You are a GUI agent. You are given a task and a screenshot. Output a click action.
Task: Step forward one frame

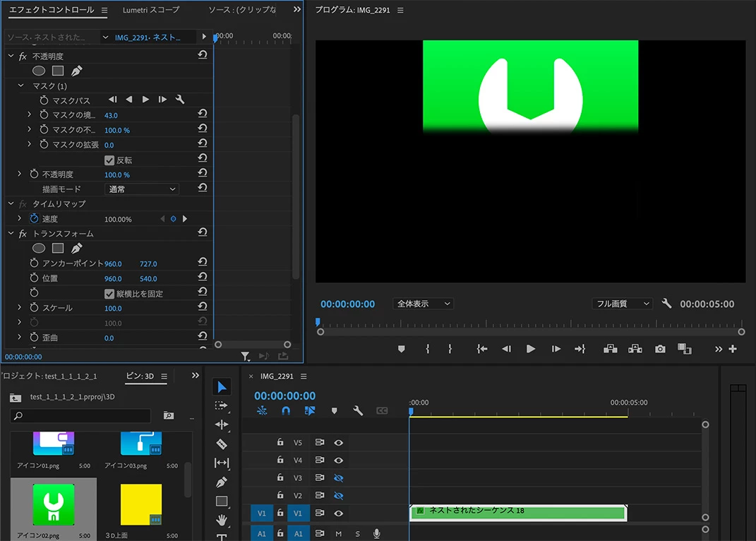tap(556, 349)
